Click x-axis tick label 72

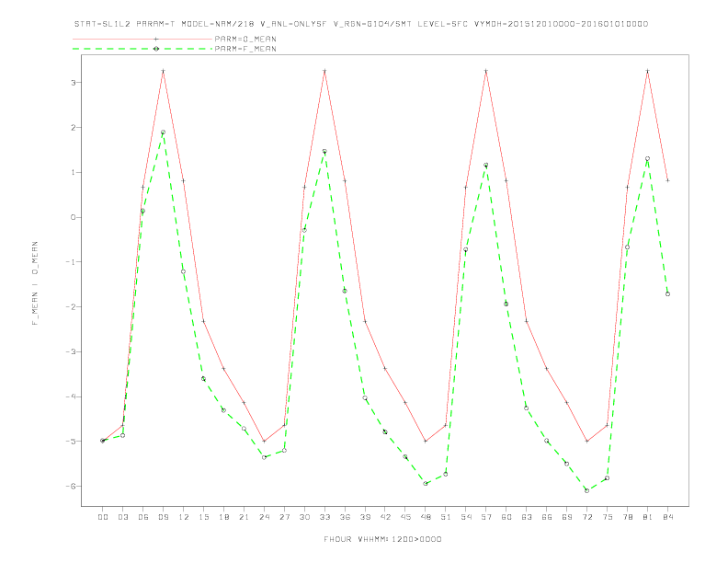pos(586,517)
